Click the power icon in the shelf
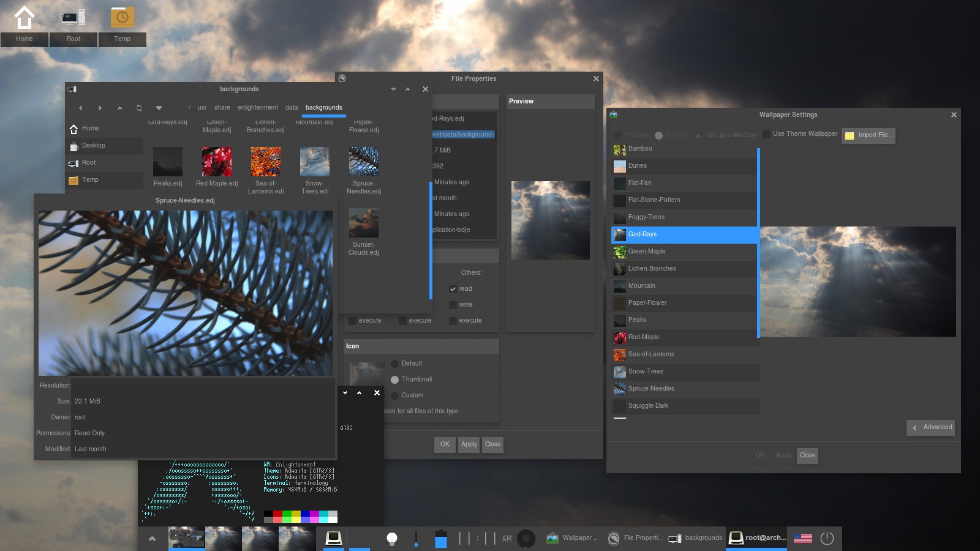 [827, 538]
